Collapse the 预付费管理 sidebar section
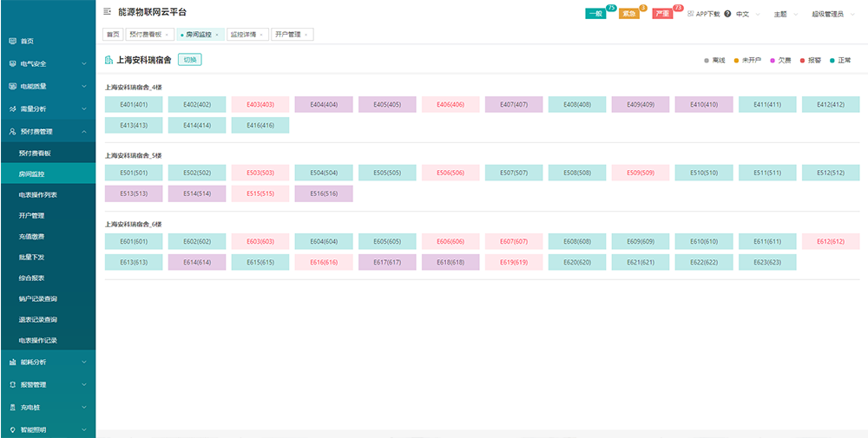This screenshot has width=868, height=438. pos(83,132)
